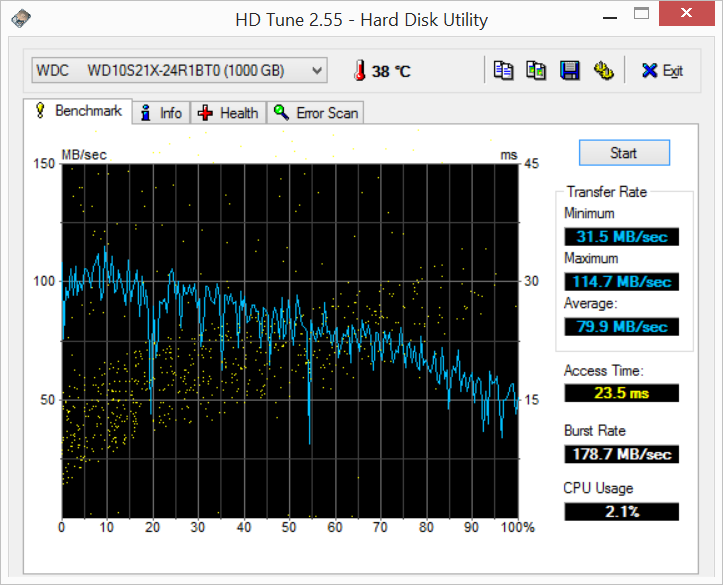Switch to the Benchmark tab

pos(78,111)
